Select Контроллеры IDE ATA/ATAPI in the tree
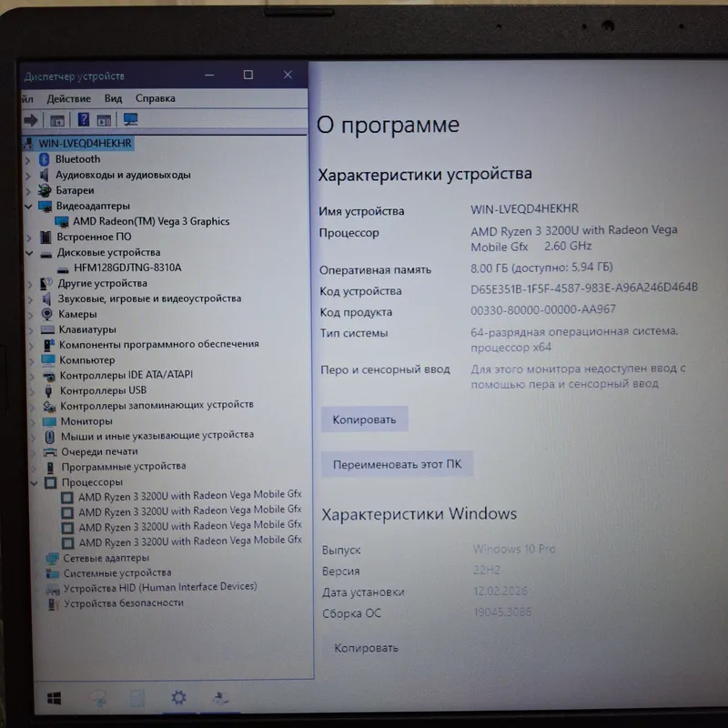Viewport: 728px width, 728px height. pyautogui.click(x=126, y=375)
